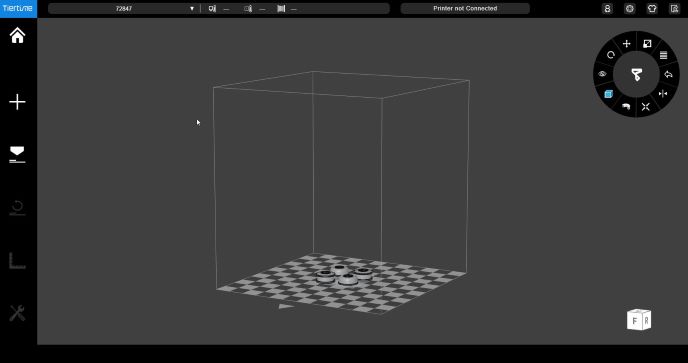Viewport: 688px width, 363px height.
Task: Click the rightmost top-bar window icon
Action: point(674,8)
